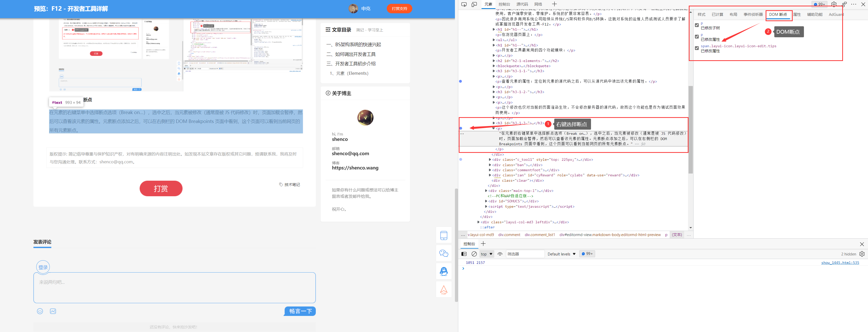Click the left breadcrumb ellipsis before v.layui-col-md9

463,235
